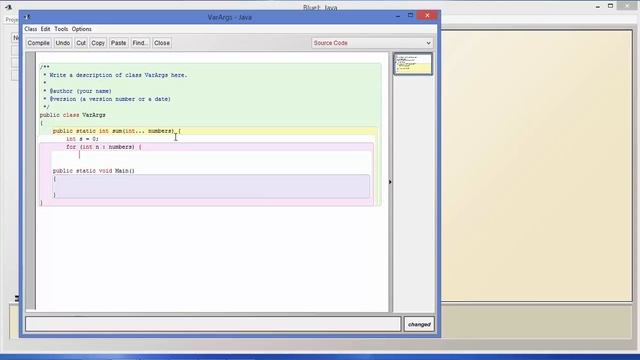Click the BlueJ icon in VarArgs title bar
The width and height of the screenshot is (640, 360).
(27, 17)
